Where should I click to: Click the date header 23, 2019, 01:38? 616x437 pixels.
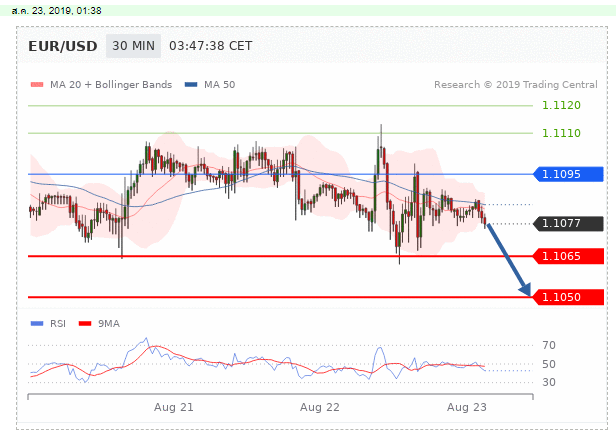(57, 11)
